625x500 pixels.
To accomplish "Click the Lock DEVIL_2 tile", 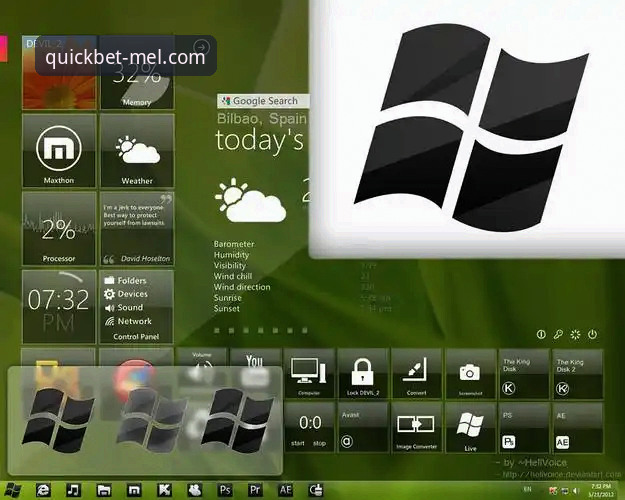I will pos(363,374).
